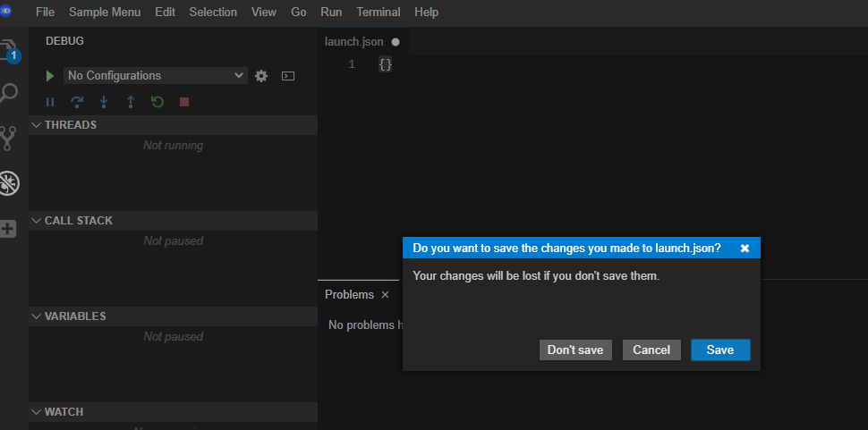Viewport: 868px width, 430px height.
Task: Select the launch.json editor tab
Action: (362, 41)
